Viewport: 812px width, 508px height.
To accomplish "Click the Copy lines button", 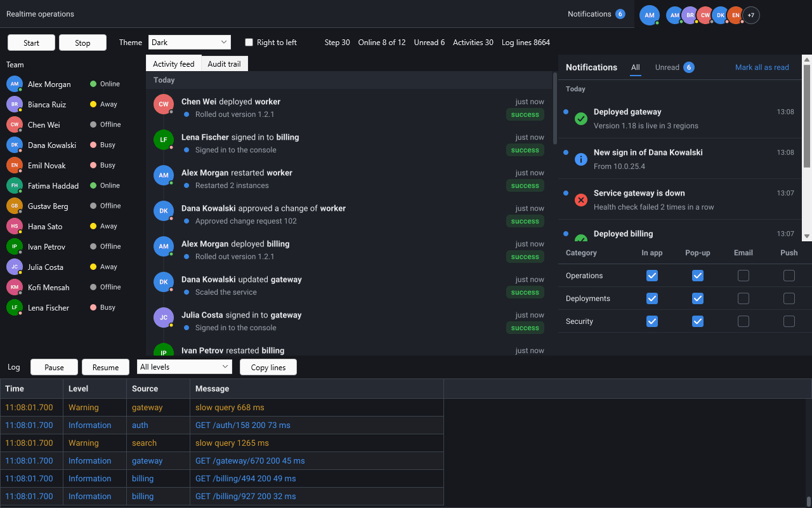I will coord(268,367).
